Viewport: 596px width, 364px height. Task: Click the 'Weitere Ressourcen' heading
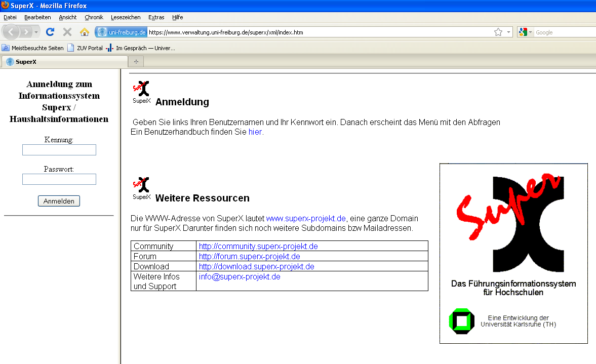pos(203,198)
